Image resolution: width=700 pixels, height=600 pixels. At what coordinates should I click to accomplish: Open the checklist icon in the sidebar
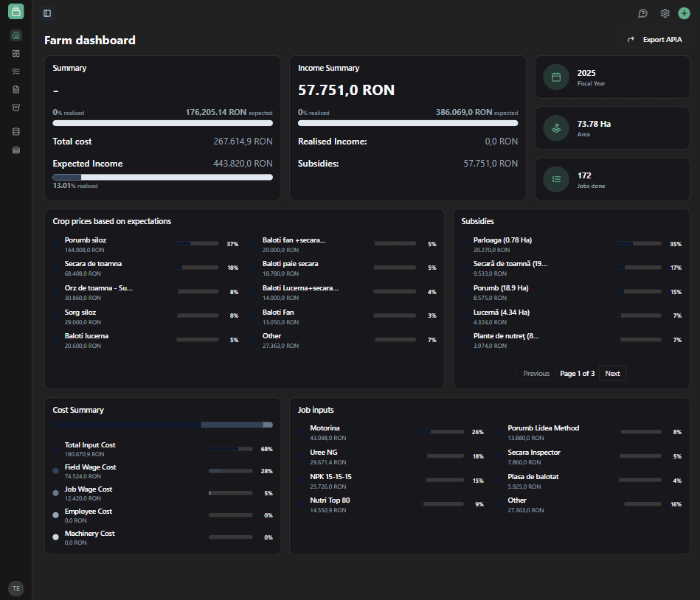16,71
